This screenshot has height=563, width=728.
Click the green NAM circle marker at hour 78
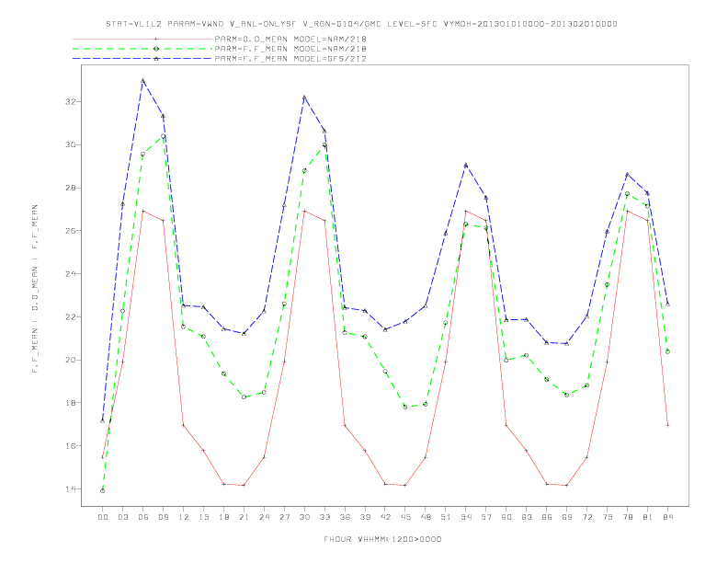(627, 194)
